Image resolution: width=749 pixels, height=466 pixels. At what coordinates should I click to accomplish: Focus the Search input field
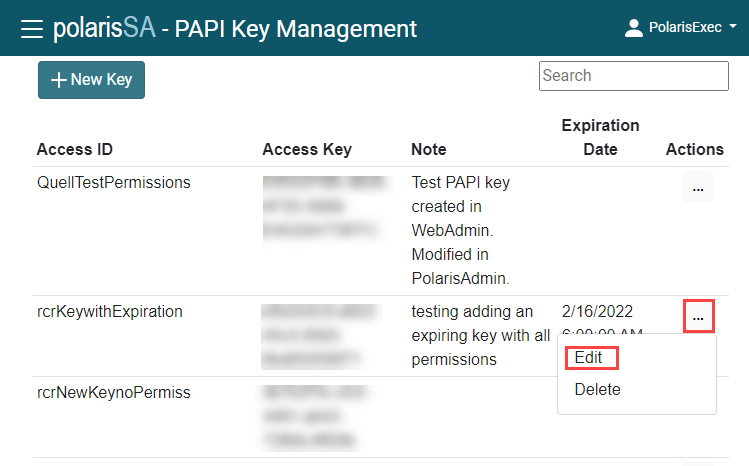pos(633,75)
